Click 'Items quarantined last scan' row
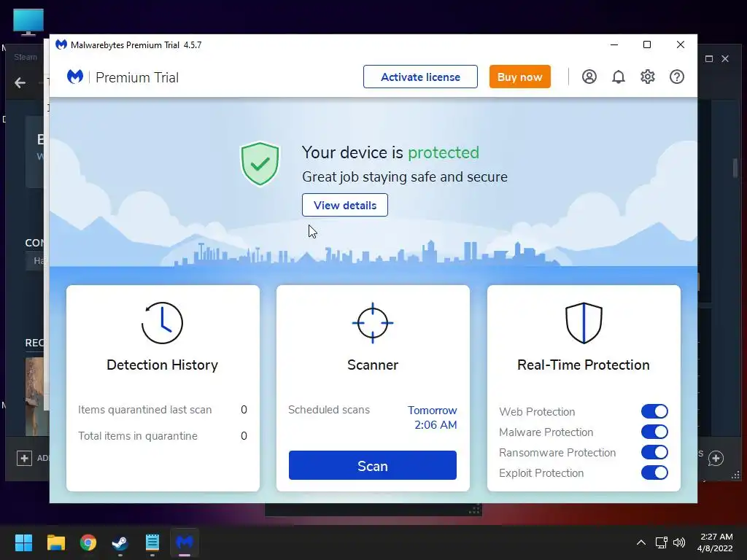 [163, 410]
